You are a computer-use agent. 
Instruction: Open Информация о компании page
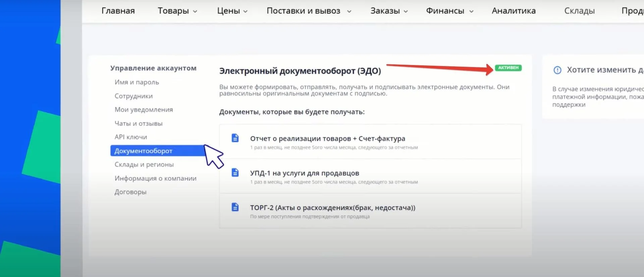click(x=155, y=178)
